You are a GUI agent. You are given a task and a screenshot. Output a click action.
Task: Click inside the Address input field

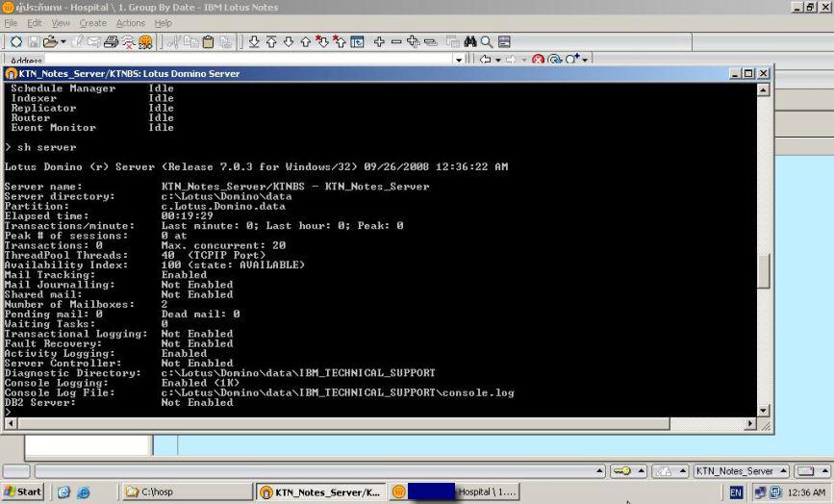pos(249,60)
